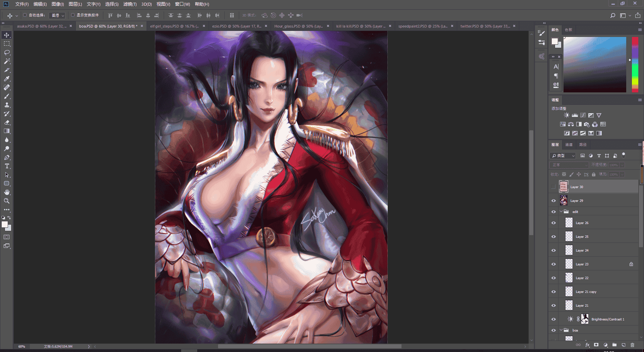This screenshot has width=644, height=352.
Task: Click the hue spectrum slider strip
Action: (635, 64)
